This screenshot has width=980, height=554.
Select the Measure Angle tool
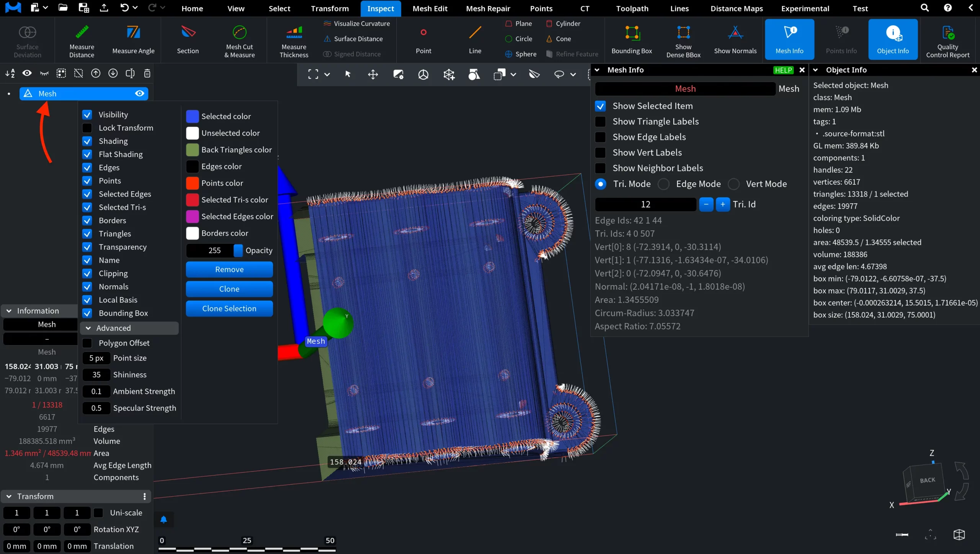click(133, 39)
